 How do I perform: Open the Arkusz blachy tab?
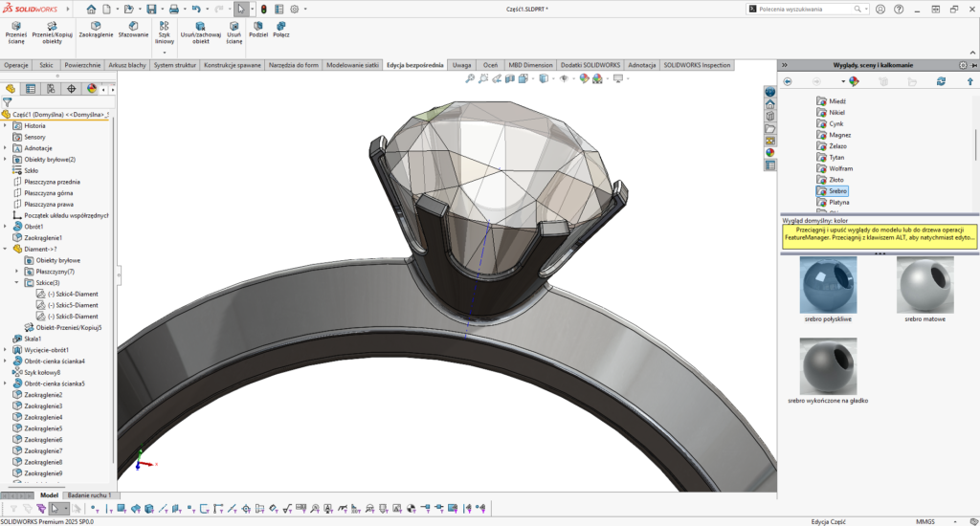[x=127, y=65]
